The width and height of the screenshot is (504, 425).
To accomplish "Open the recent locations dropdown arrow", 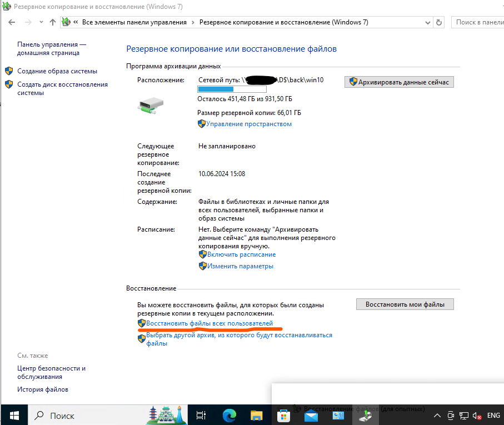I will pyautogui.click(x=41, y=22).
